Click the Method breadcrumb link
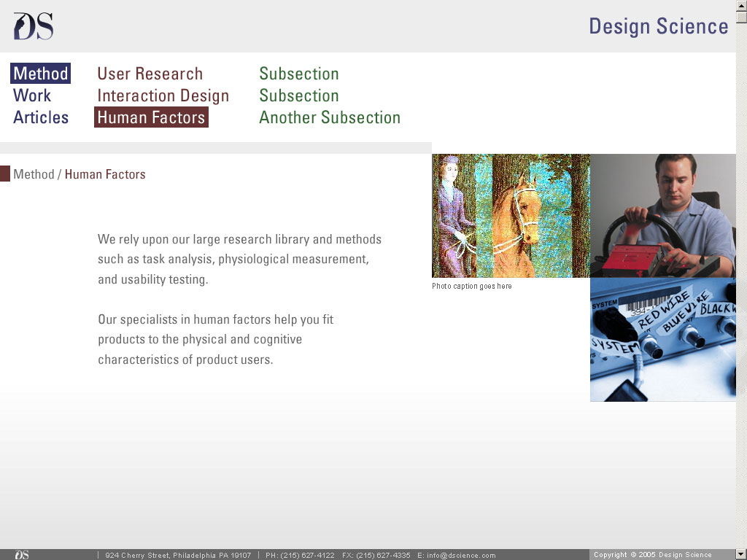This screenshot has width=747, height=560. pos(34,174)
